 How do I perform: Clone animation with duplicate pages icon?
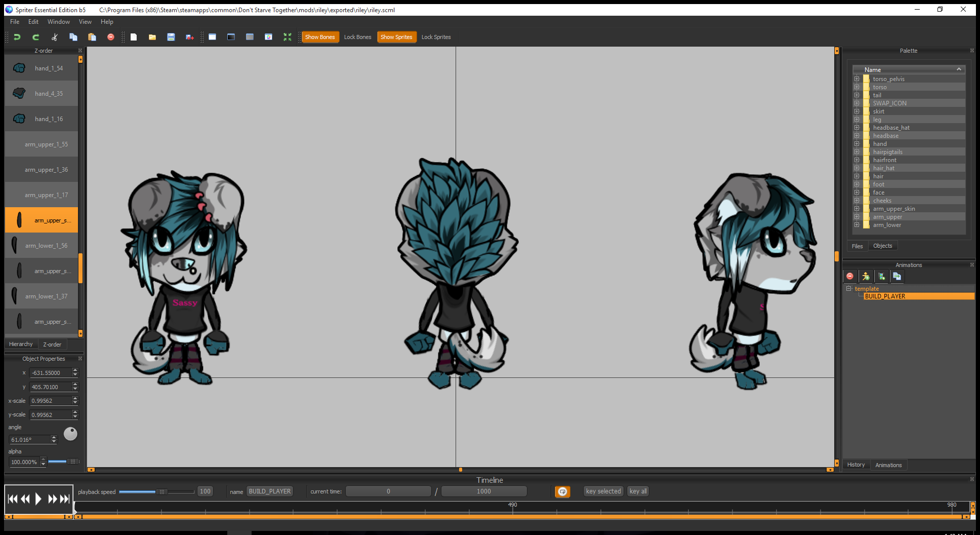897,276
